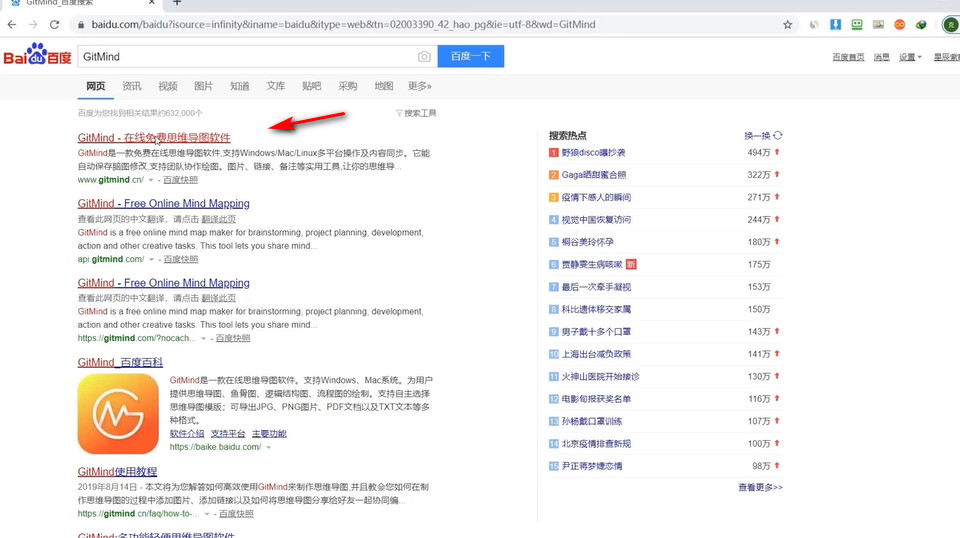Switch to the 地图 tab

tap(384, 86)
